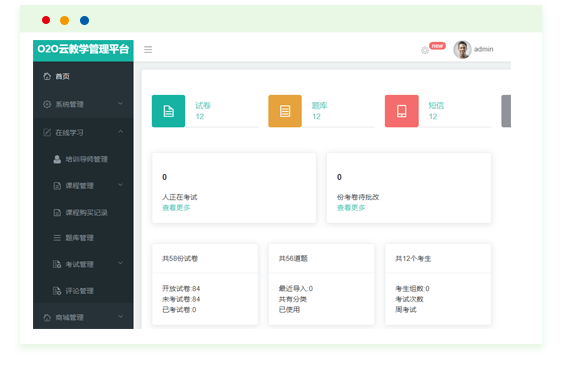Viewport: 570px width, 368px height.
Task: Click the 共有分类 entry
Action: pos(293,299)
